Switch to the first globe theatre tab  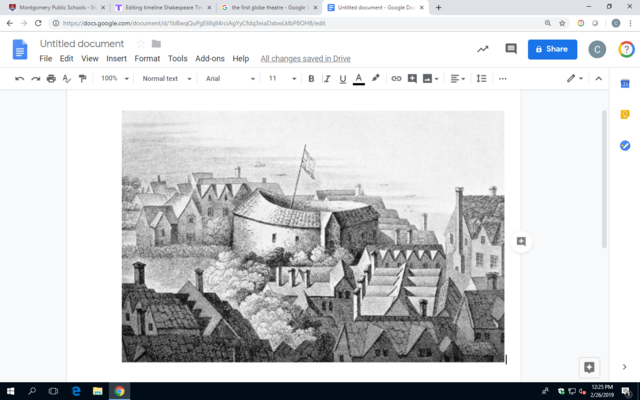[269, 7]
